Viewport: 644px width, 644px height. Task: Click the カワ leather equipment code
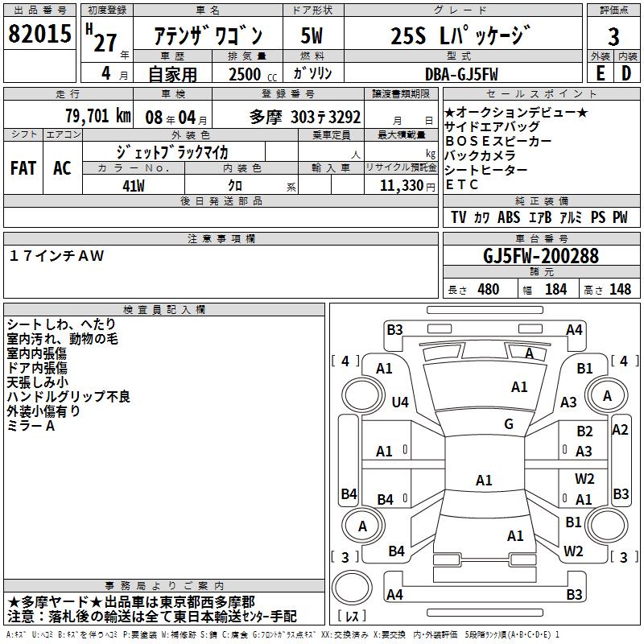(x=481, y=217)
